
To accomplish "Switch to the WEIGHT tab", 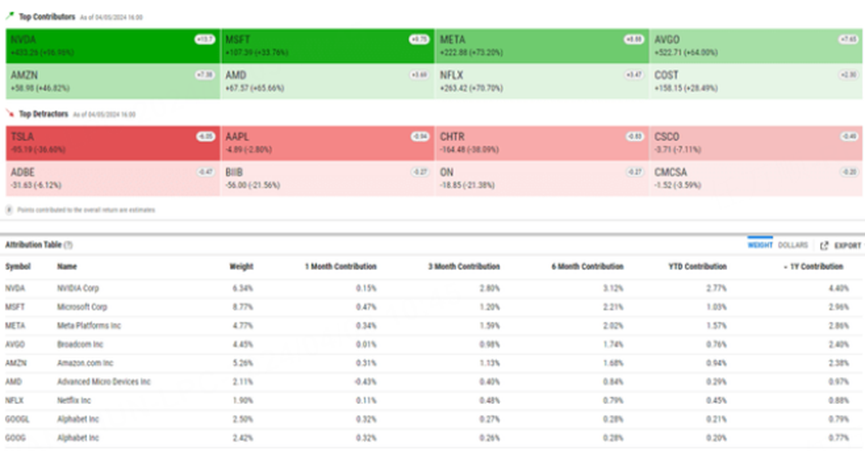I will point(760,245).
